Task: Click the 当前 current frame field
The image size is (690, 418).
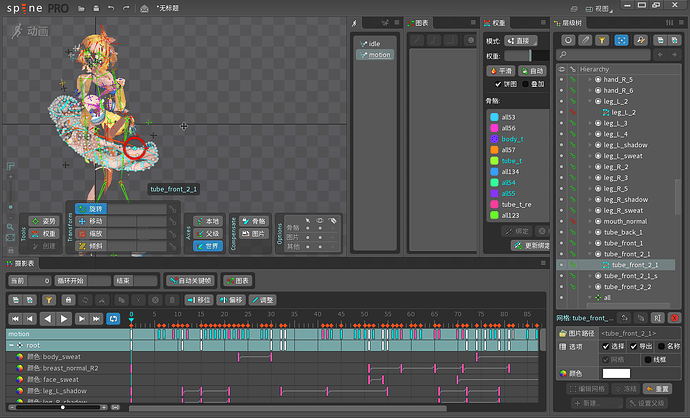Action: pos(30,281)
